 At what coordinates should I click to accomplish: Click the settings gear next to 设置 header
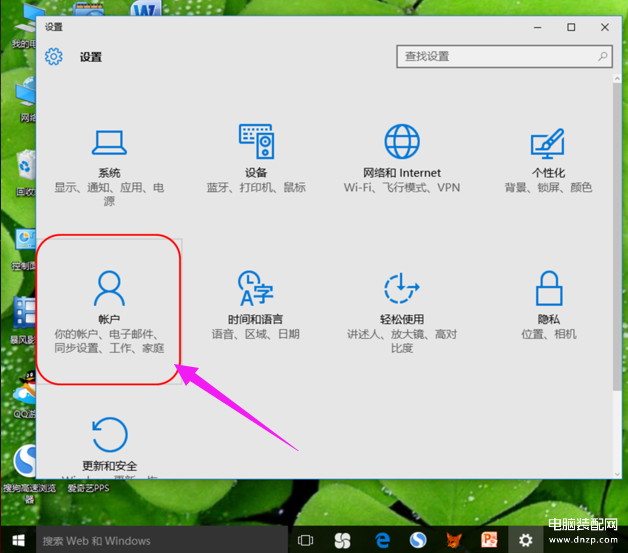tap(54, 57)
